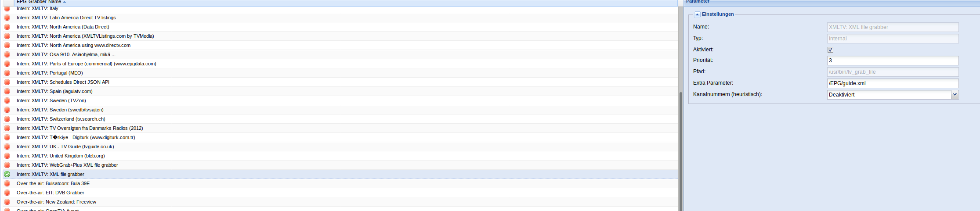980x211 pixels.
Task: Click red icon next to Portugal (MEO)
Action: [x=7, y=73]
